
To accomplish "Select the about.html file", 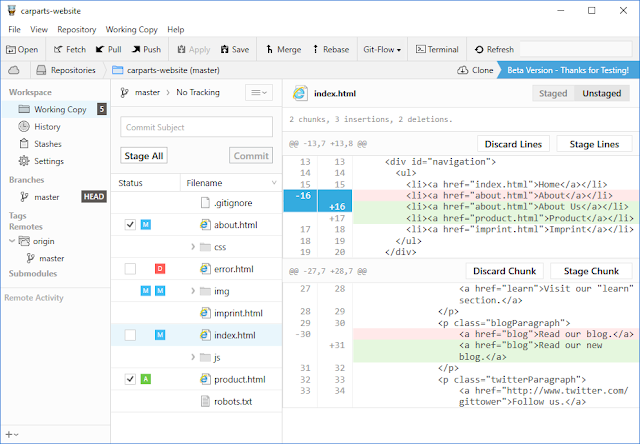I will (236, 224).
